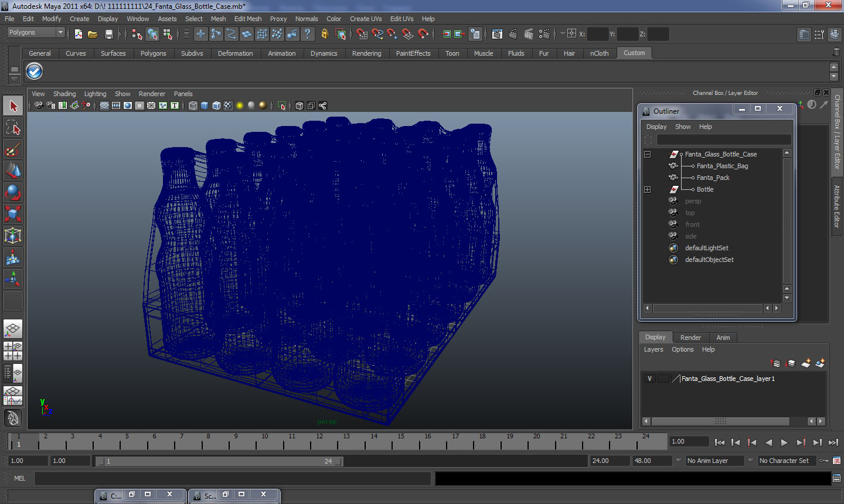Image resolution: width=844 pixels, height=504 pixels.
Task: Open the No Character Set dropdown
Action: (x=787, y=461)
